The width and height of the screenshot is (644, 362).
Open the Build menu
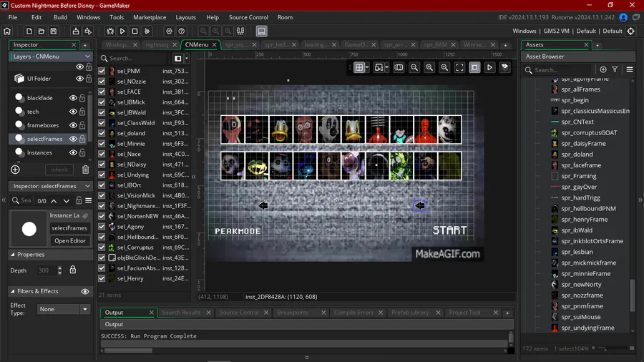(x=60, y=17)
